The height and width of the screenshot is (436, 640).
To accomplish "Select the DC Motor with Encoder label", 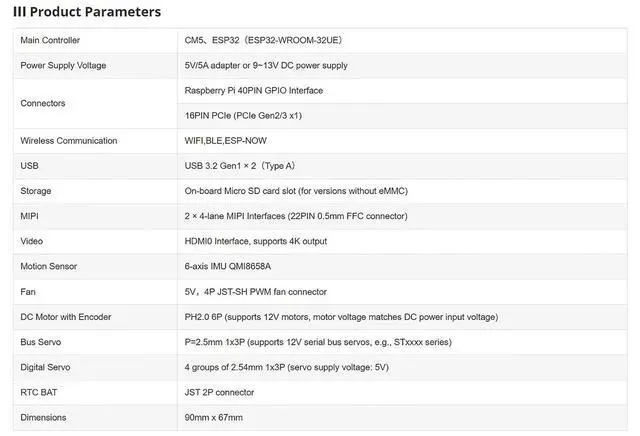I will (x=66, y=317).
